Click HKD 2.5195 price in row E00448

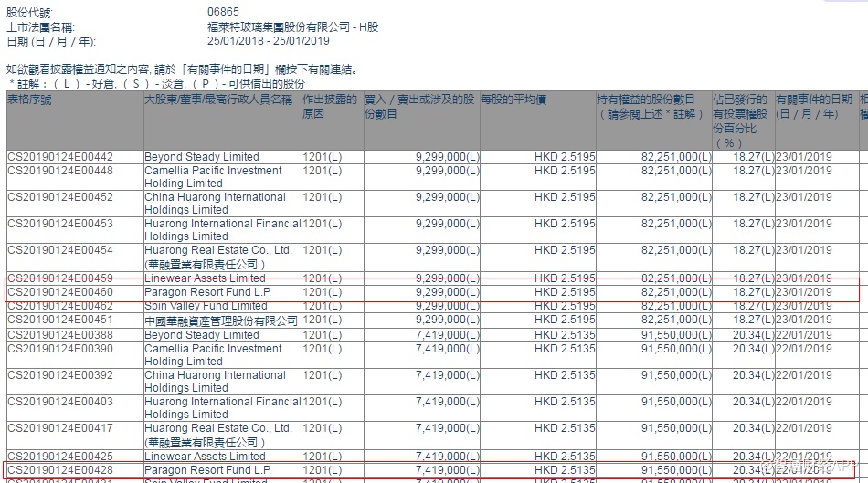coord(565,171)
